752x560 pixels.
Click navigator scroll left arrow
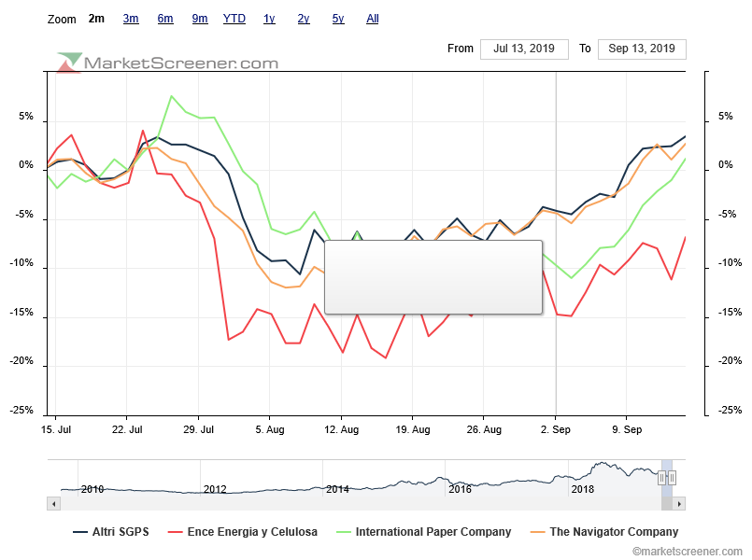click(x=54, y=504)
